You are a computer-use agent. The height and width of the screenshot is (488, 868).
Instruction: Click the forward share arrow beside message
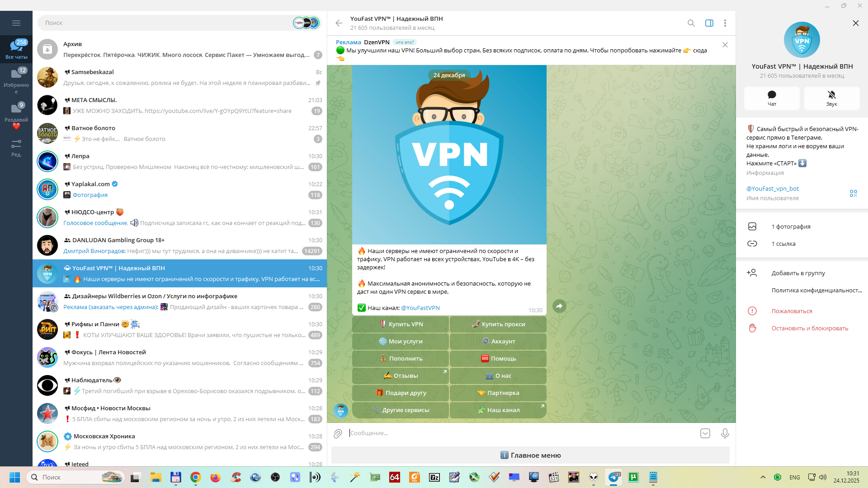(x=559, y=306)
